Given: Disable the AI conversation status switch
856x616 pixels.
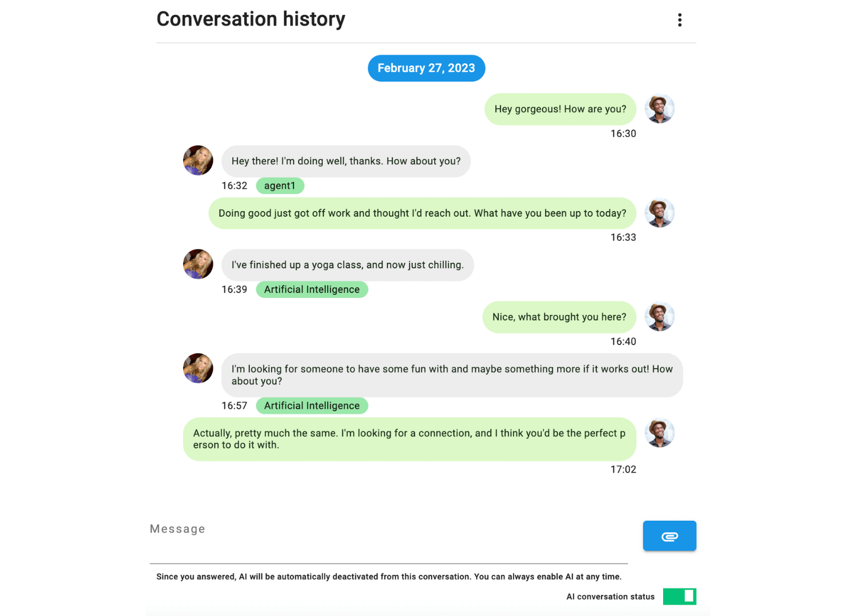Looking at the screenshot, I should tap(679, 596).
